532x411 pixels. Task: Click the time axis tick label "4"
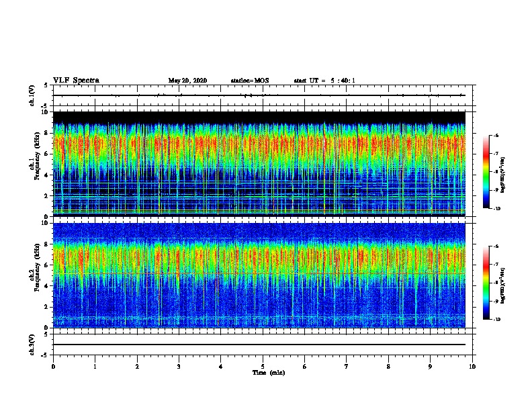tap(221, 367)
